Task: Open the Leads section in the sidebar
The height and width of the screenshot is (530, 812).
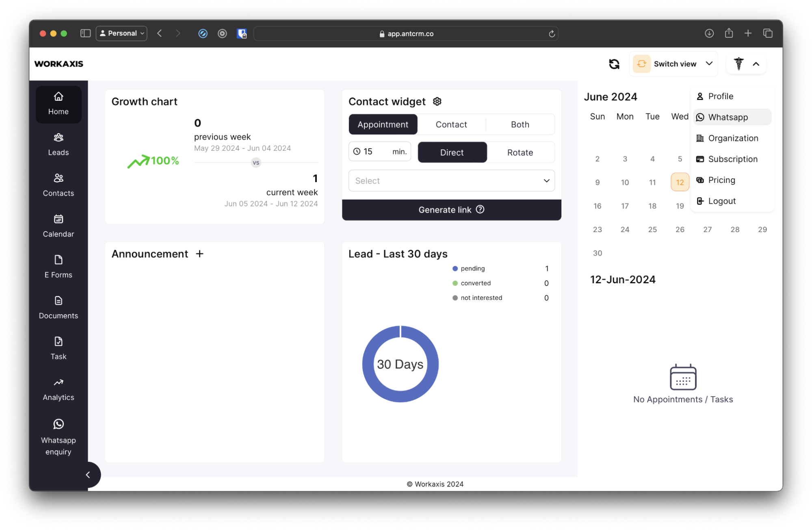Action: 58,144
